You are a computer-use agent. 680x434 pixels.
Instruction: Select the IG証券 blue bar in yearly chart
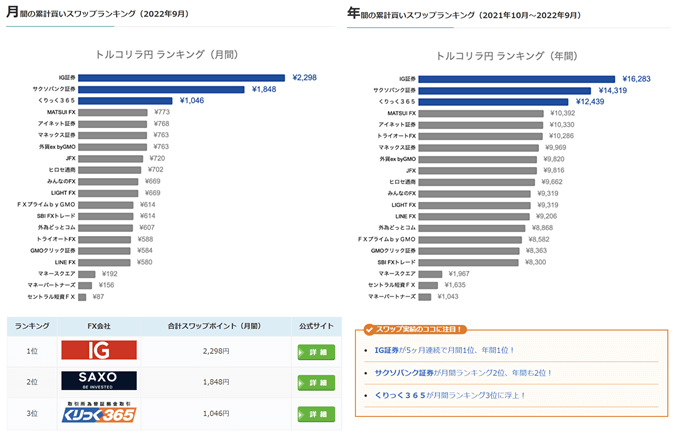[x=517, y=79]
